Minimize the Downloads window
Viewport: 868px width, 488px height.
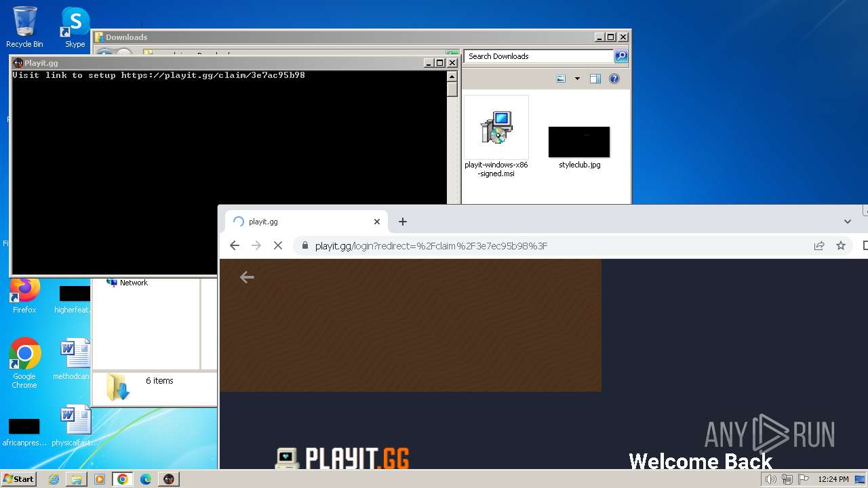click(599, 37)
